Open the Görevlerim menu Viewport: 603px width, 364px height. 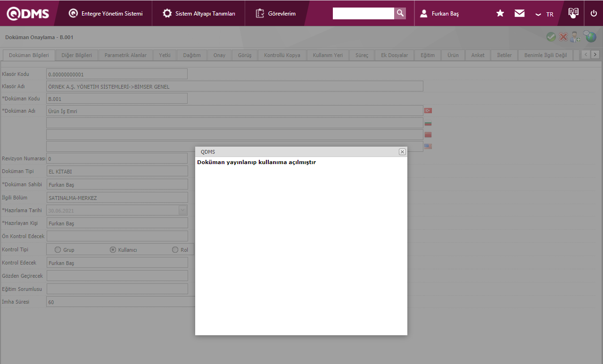(x=276, y=14)
